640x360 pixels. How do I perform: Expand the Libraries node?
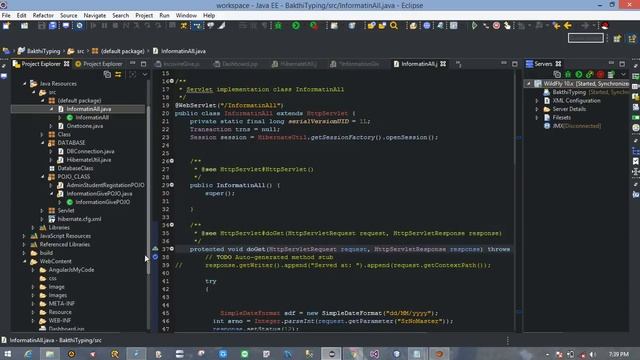(33, 227)
